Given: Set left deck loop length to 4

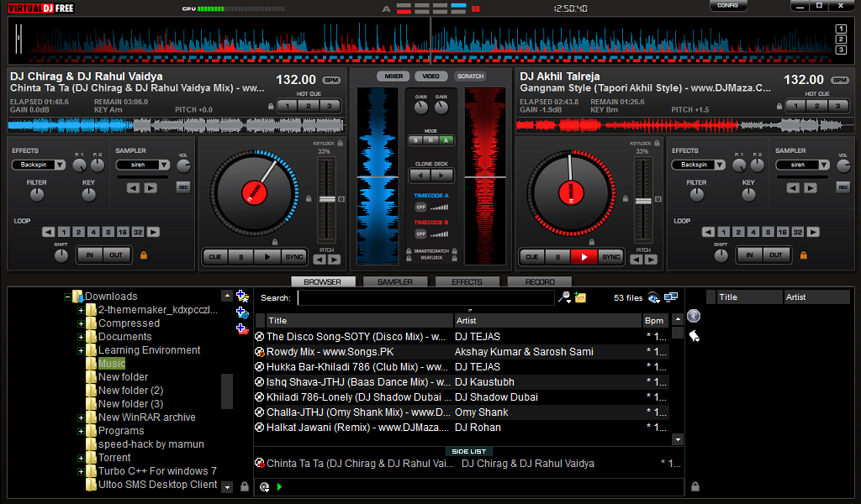Looking at the screenshot, I should coord(93,232).
